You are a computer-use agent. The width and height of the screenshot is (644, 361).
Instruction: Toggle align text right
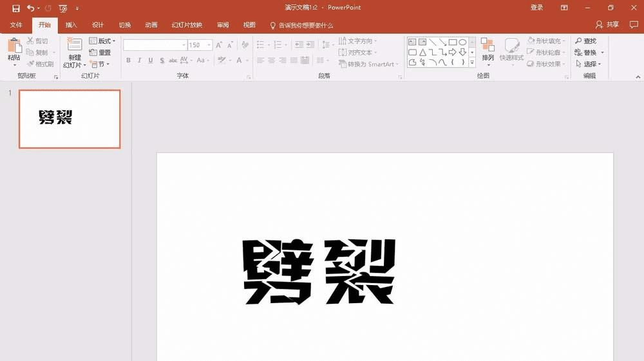tap(283, 60)
